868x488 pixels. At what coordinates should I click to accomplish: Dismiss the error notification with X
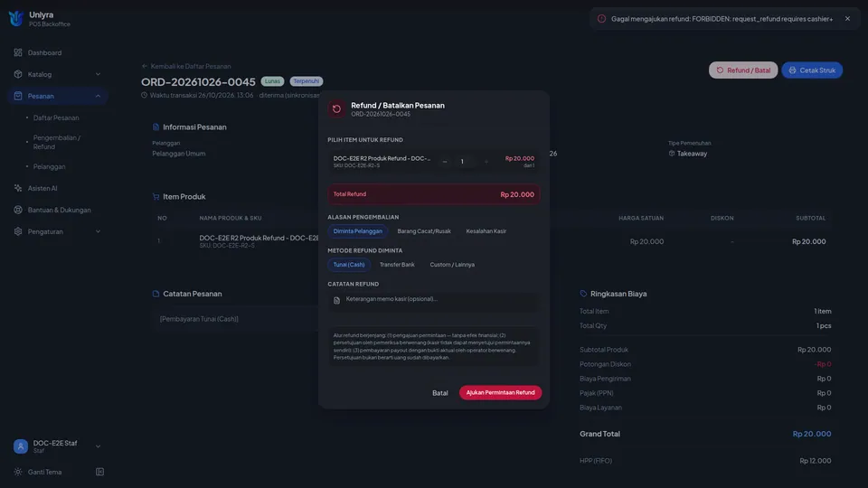click(x=847, y=19)
